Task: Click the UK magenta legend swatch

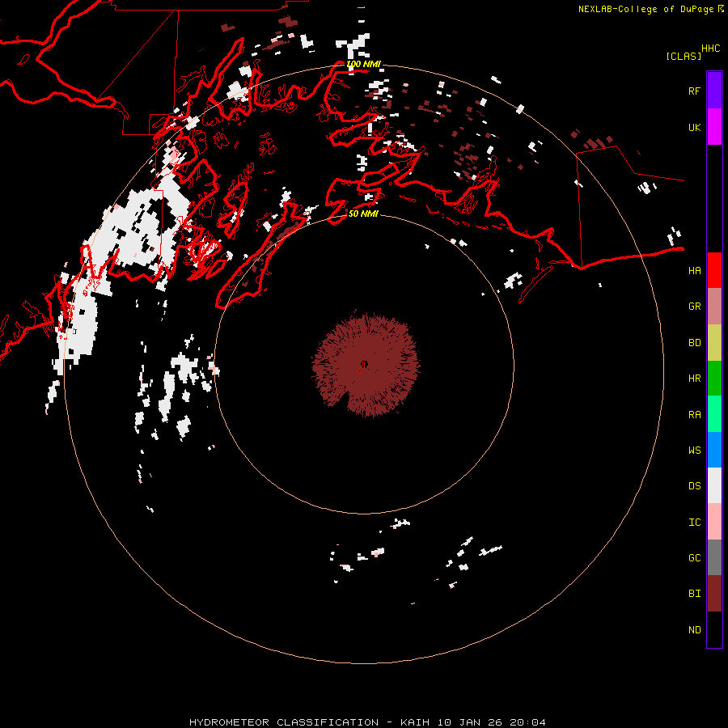Action: click(714, 127)
